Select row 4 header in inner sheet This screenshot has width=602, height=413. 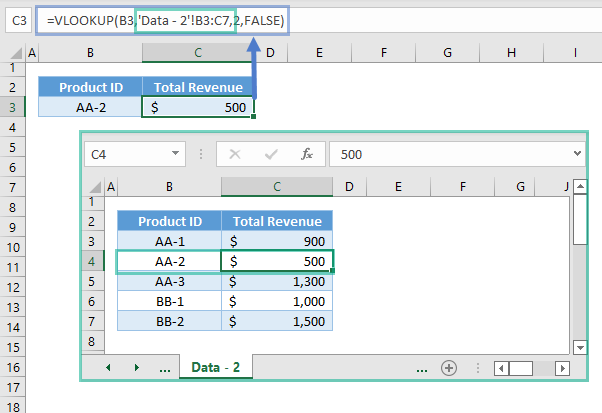click(93, 262)
